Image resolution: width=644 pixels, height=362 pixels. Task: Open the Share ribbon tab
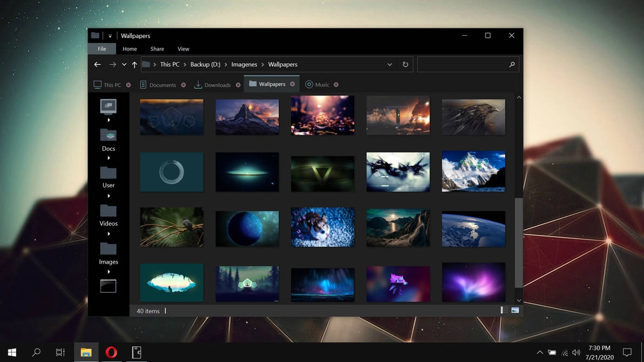click(x=157, y=49)
